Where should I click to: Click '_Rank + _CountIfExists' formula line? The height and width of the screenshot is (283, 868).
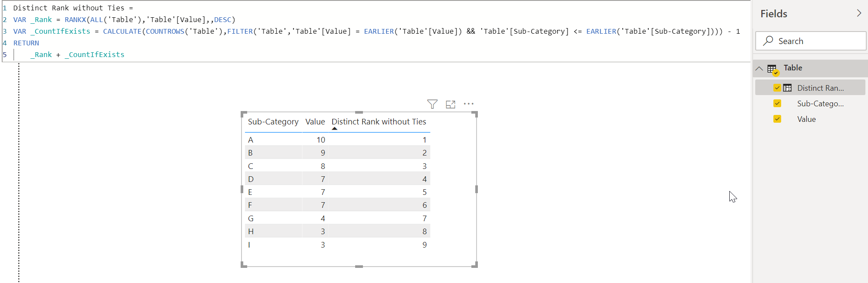pyautogui.click(x=77, y=54)
